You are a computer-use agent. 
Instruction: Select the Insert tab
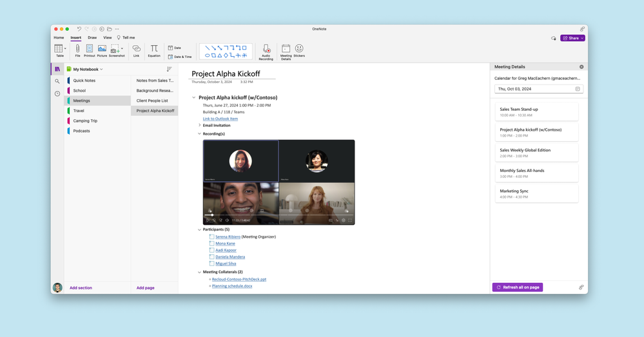(x=75, y=37)
